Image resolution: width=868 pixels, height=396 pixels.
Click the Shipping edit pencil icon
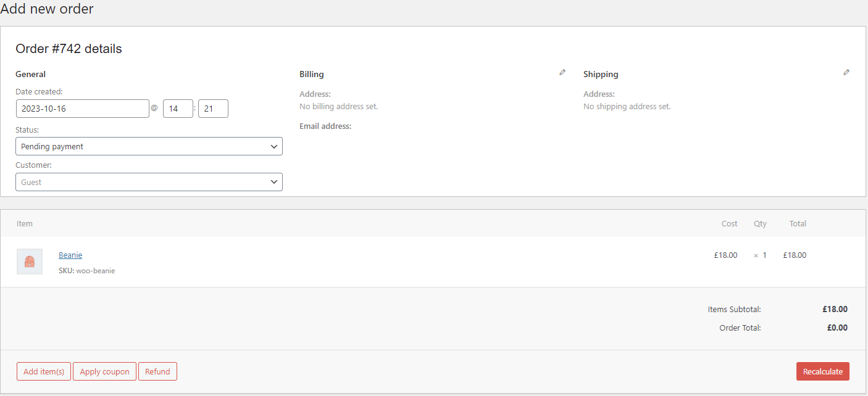tap(846, 73)
